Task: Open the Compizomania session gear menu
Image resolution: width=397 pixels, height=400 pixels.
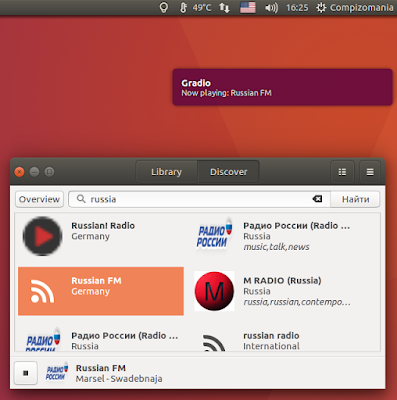Action: coord(355,8)
